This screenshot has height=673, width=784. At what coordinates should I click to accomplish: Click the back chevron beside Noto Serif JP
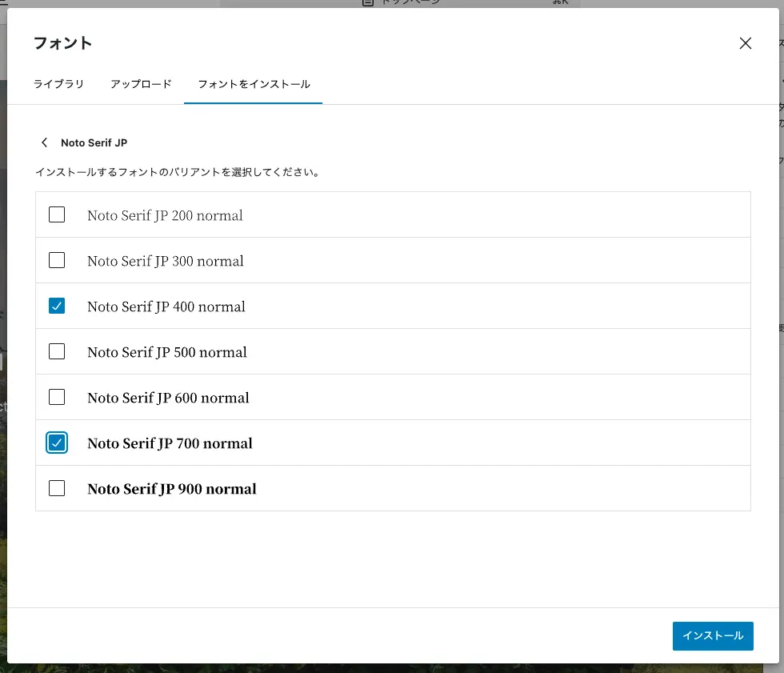[x=45, y=142]
